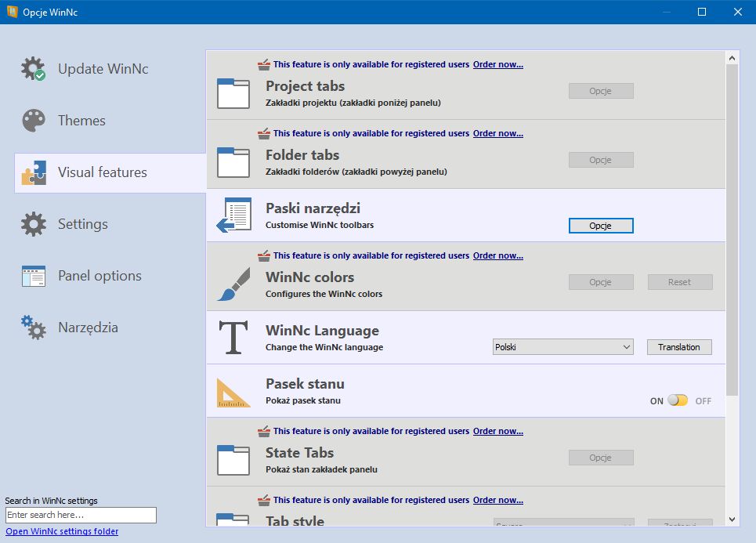Click Order now link above Project tabs
The width and height of the screenshot is (756, 543).
click(x=498, y=64)
